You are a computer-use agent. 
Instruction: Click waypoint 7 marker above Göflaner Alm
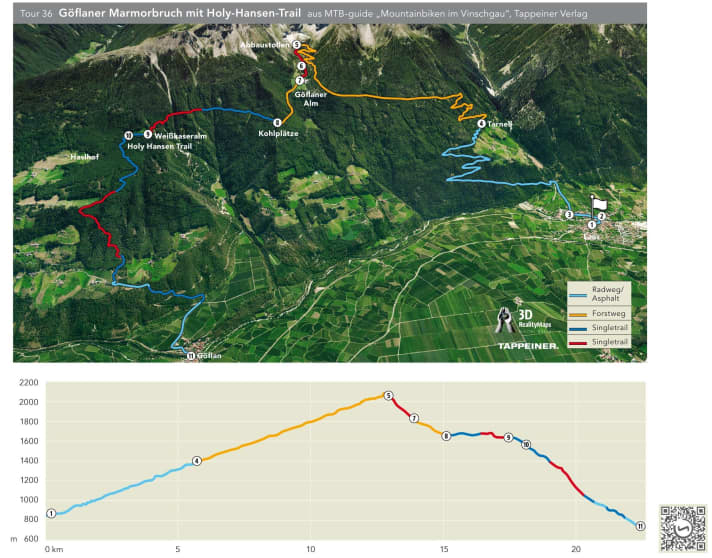[x=299, y=80]
